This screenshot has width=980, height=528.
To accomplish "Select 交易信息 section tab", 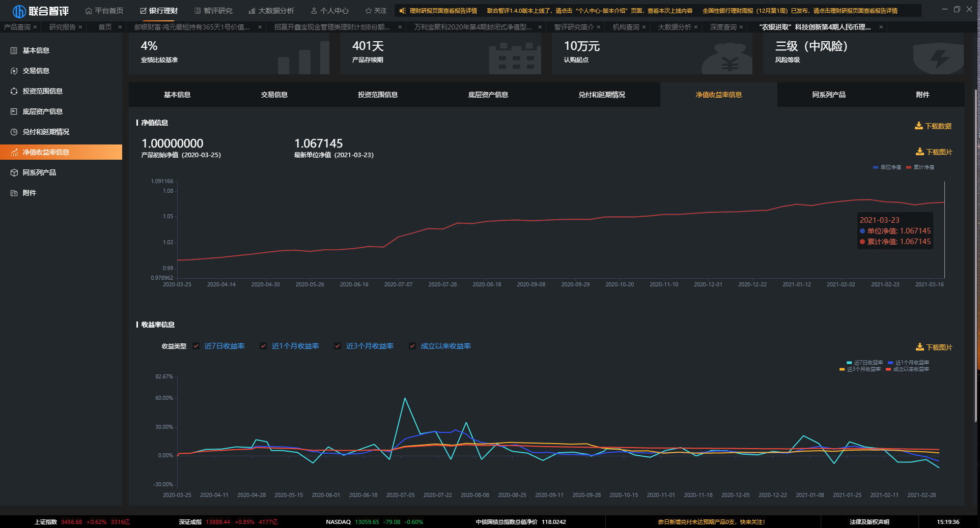I will pyautogui.click(x=274, y=95).
